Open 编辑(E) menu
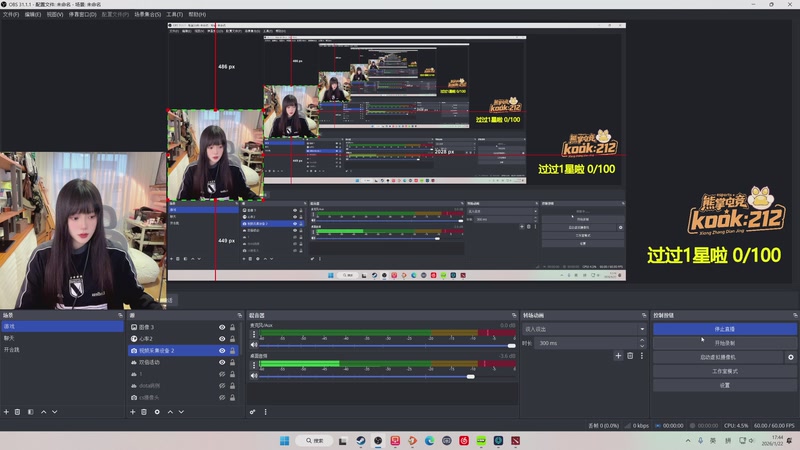Screen dimensions: 800x450 point(33,14)
